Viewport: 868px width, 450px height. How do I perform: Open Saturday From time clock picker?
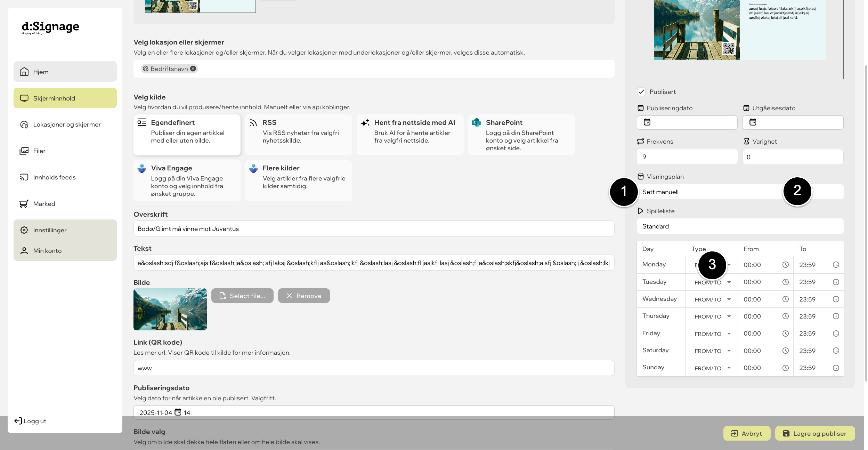(785, 351)
